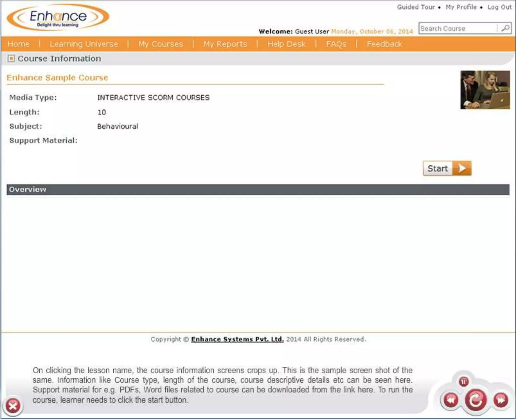
Task: Go to the Learning Universe menu
Action: [84, 44]
